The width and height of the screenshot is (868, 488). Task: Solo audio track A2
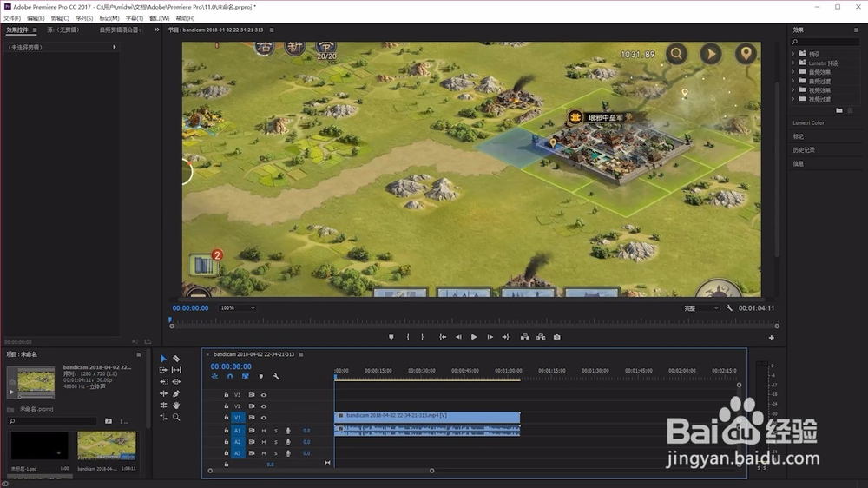coord(276,442)
